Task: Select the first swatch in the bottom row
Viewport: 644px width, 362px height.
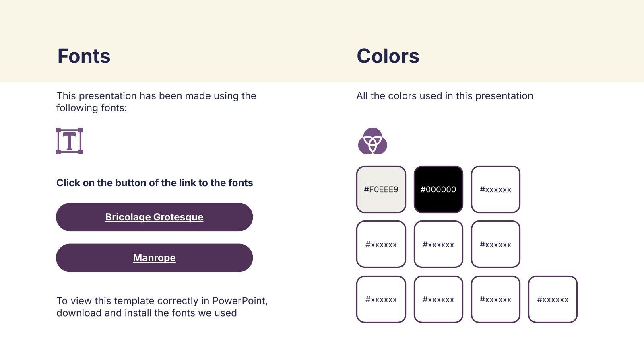Action: [381, 299]
